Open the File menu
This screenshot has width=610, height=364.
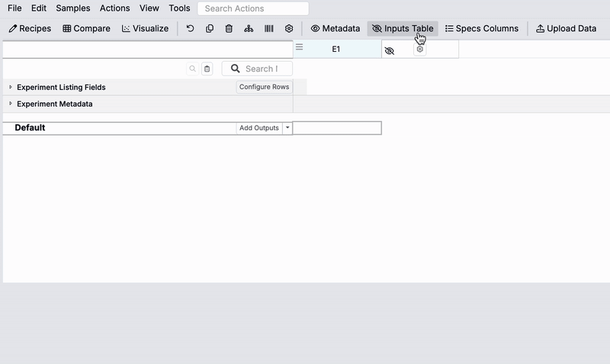pyautogui.click(x=14, y=8)
